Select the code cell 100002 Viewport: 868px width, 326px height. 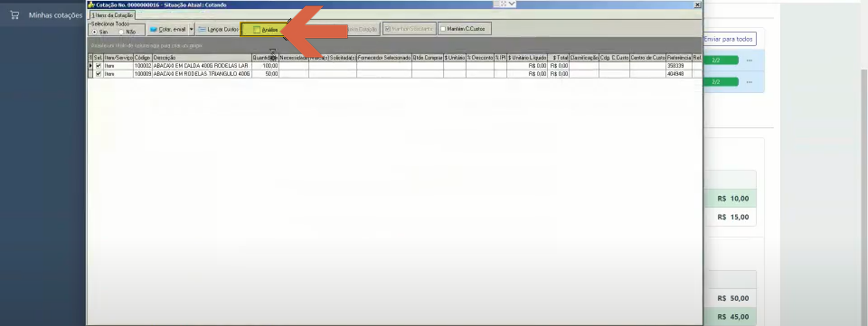pyautogui.click(x=143, y=66)
